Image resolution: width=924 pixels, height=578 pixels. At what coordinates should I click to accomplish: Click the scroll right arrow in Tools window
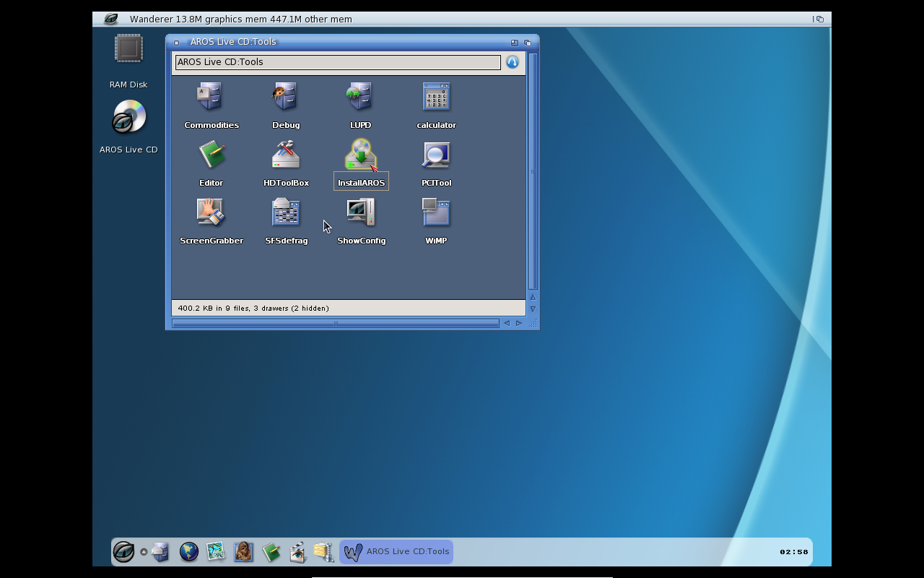(x=518, y=323)
